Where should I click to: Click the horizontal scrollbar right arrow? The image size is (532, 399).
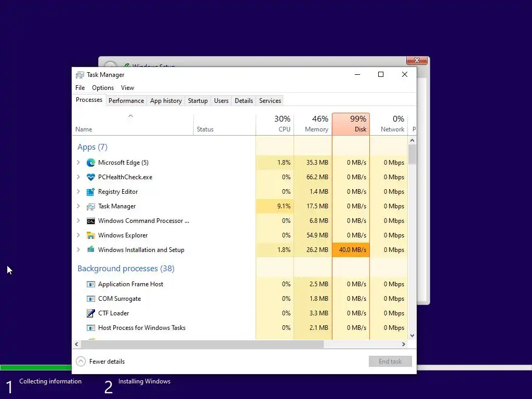pos(403,344)
